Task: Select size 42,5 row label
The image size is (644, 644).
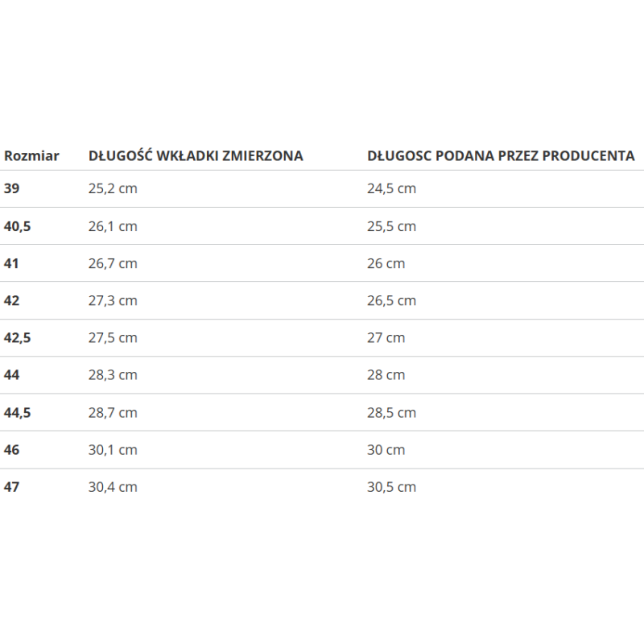Action: 17,338
